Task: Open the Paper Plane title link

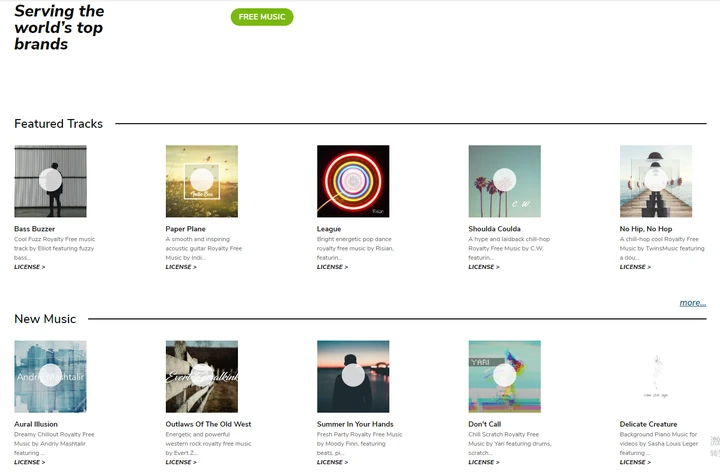Action: coord(186,229)
